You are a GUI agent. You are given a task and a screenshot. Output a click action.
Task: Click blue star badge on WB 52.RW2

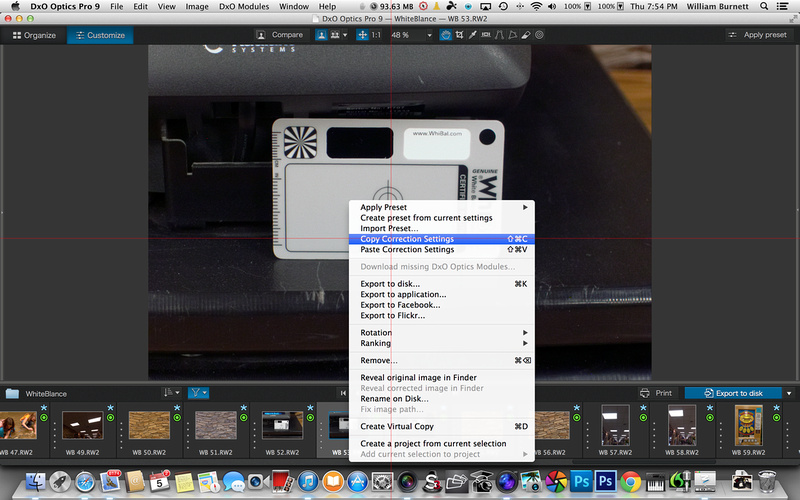[x=310, y=408]
